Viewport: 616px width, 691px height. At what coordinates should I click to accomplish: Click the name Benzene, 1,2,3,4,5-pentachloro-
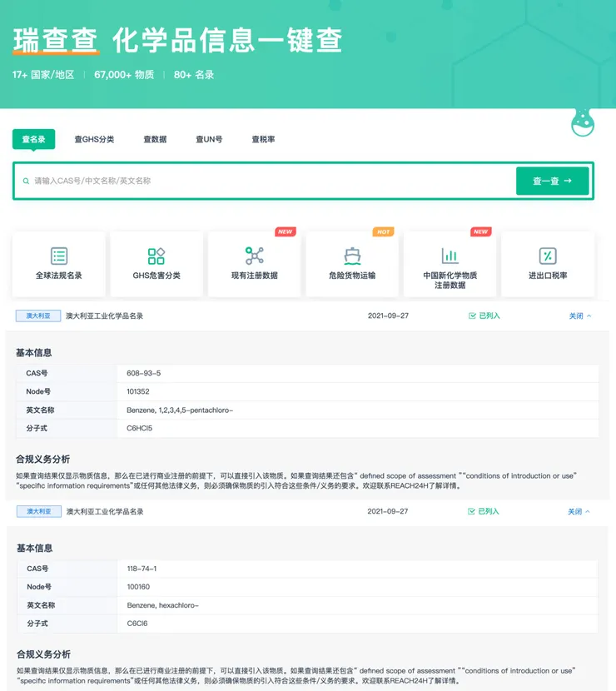[180, 410]
